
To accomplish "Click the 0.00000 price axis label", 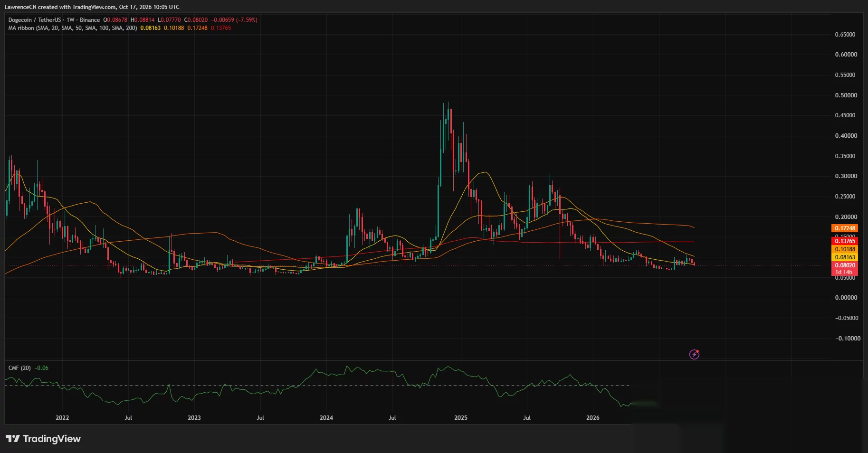I will click(x=846, y=298).
